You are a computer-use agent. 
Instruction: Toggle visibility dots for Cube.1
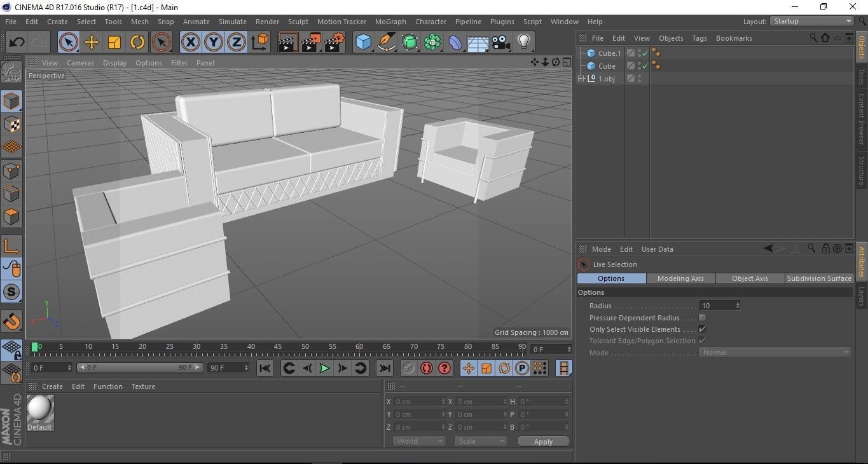[x=638, y=53]
